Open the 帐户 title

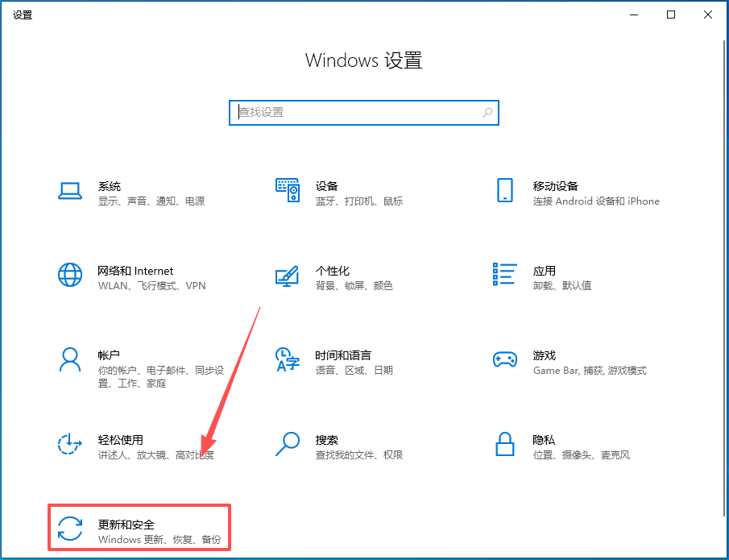pyautogui.click(x=109, y=355)
